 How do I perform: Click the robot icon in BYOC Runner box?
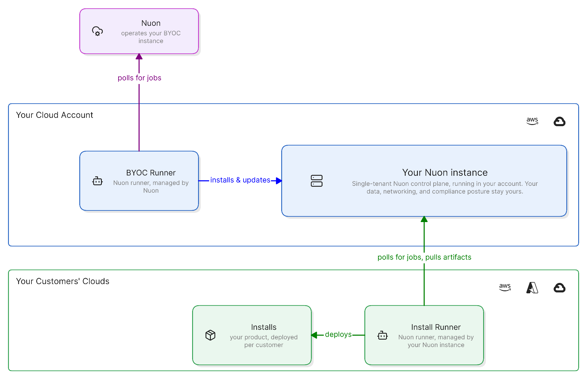(x=97, y=181)
